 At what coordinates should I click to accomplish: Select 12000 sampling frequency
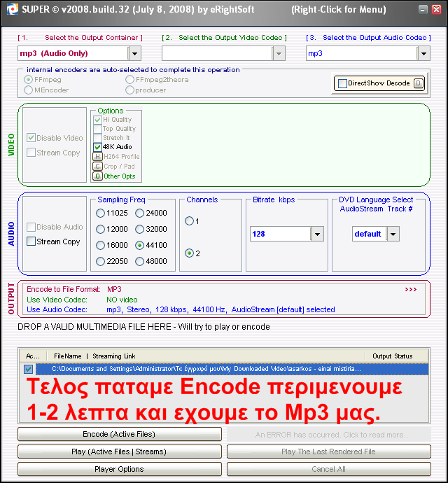click(x=100, y=229)
